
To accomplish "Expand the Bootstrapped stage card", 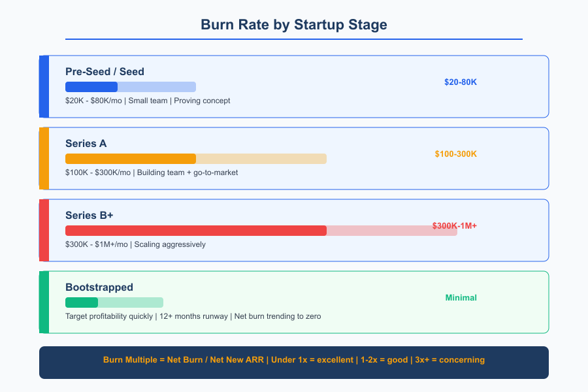I will coord(294,302).
